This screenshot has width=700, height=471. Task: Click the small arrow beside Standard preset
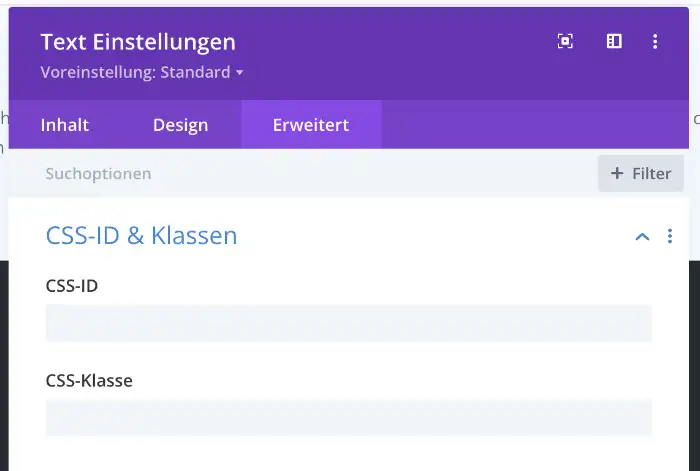point(240,73)
